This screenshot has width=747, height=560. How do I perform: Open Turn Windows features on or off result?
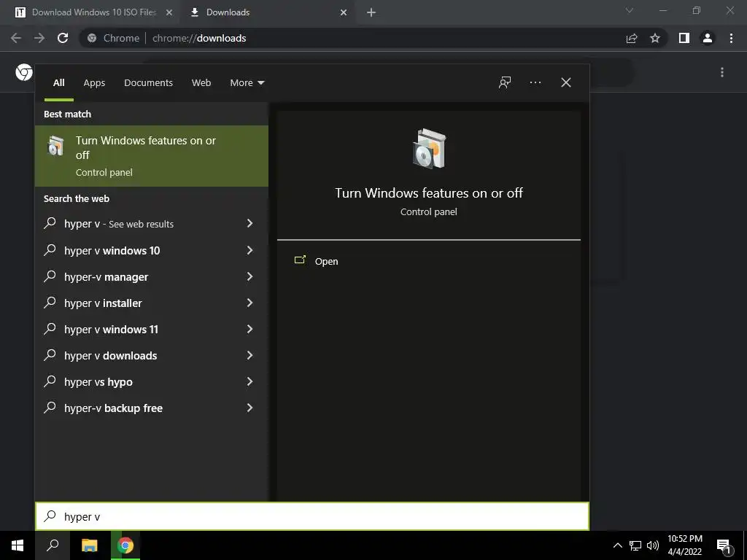(x=152, y=156)
